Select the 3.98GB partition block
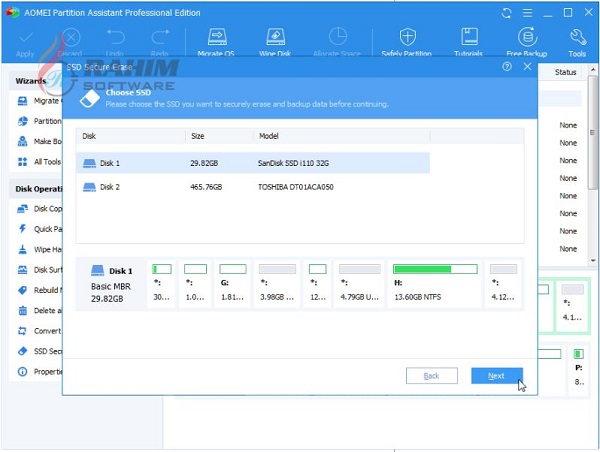This screenshot has height=452, width=600. coord(277,284)
